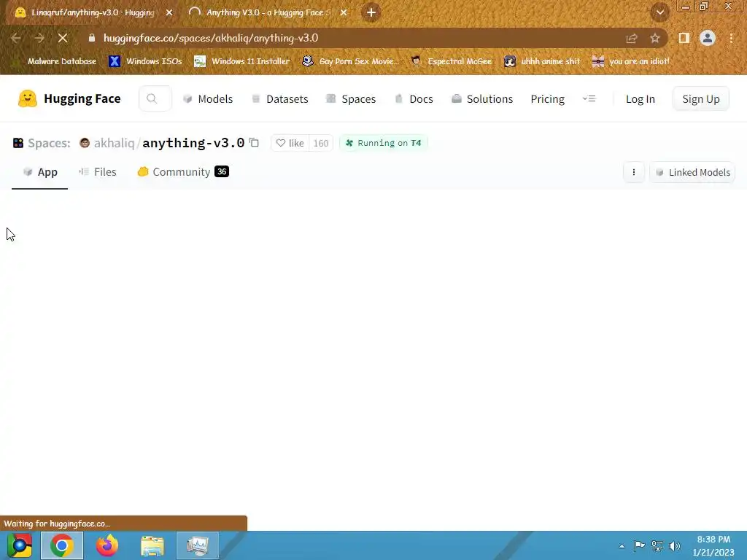
Task: Open the Chrome three-dot menu
Action: pyautogui.click(x=731, y=38)
